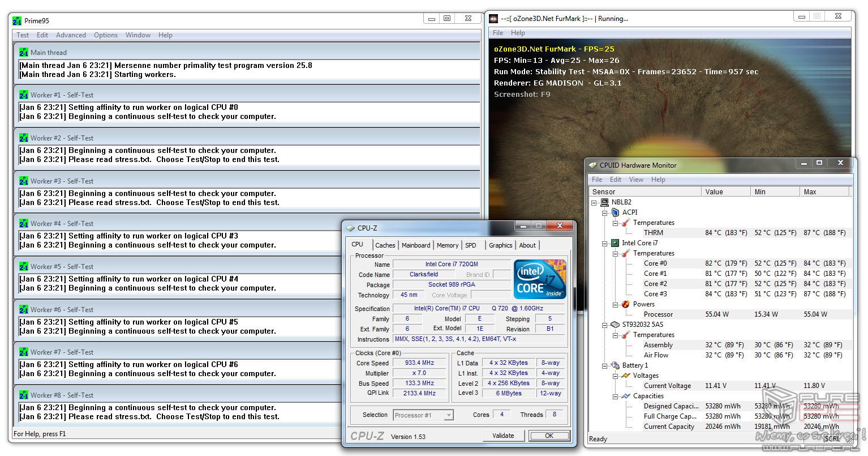Collapse the Intel Core i7 sensor node
Image resolution: width=868 pixels, height=456 pixels.
pyautogui.click(x=605, y=243)
